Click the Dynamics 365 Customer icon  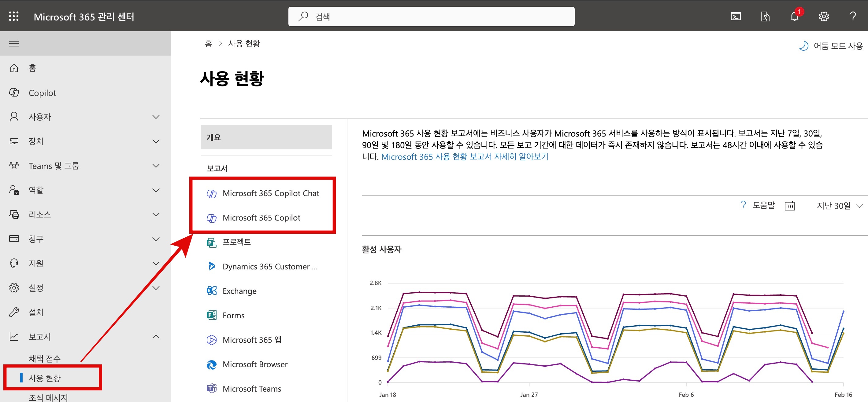pyautogui.click(x=211, y=266)
